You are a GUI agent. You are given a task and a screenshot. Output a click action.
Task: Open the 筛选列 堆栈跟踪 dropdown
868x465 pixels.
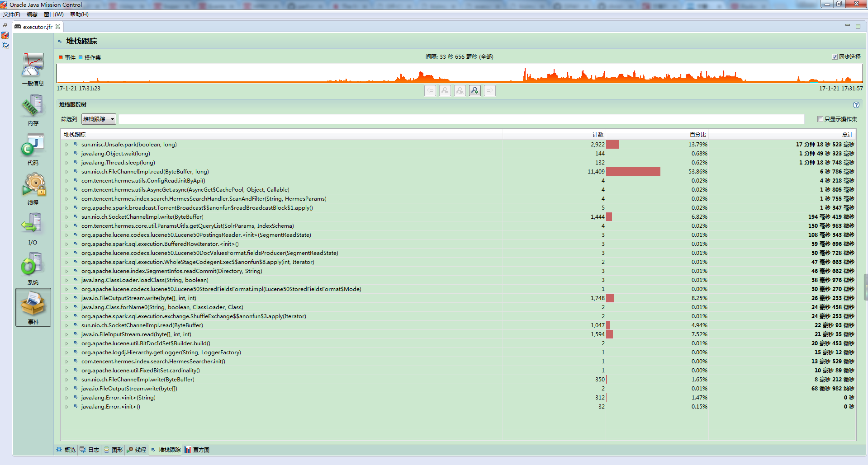click(x=99, y=119)
